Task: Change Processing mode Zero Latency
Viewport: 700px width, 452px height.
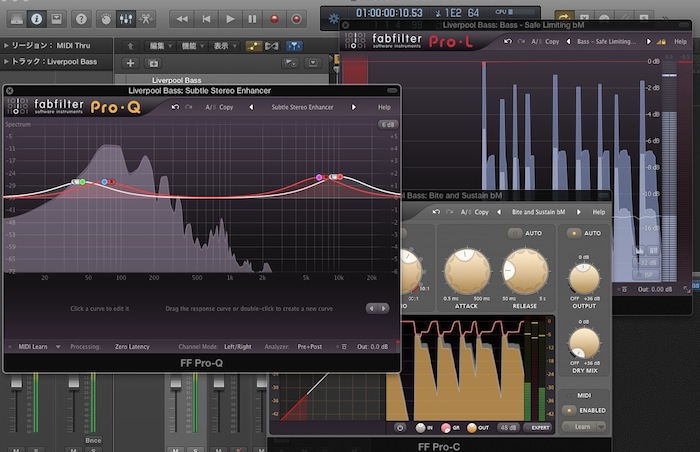Action: [x=132, y=347]
